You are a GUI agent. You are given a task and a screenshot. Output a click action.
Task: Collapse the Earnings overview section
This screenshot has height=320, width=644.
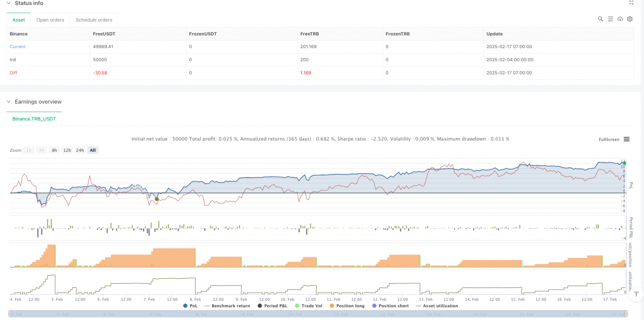(x=8, y=102)
